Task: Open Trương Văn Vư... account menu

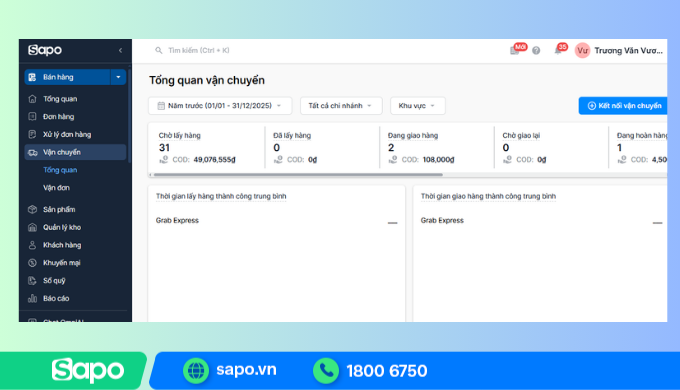Action: (628, 51)
